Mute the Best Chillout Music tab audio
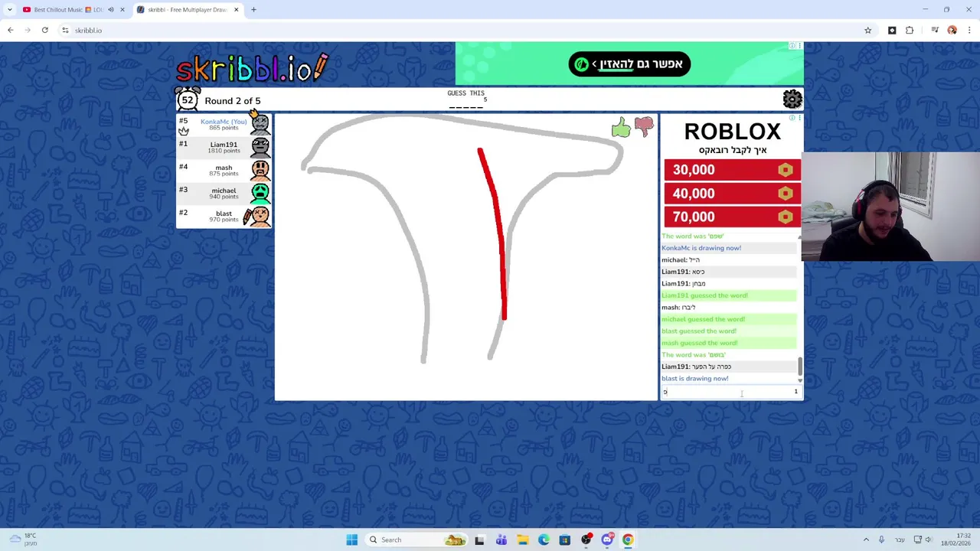 (110, 10)
